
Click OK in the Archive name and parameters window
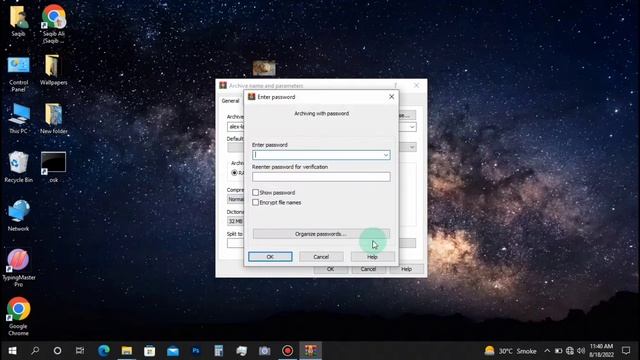(330, 269)
